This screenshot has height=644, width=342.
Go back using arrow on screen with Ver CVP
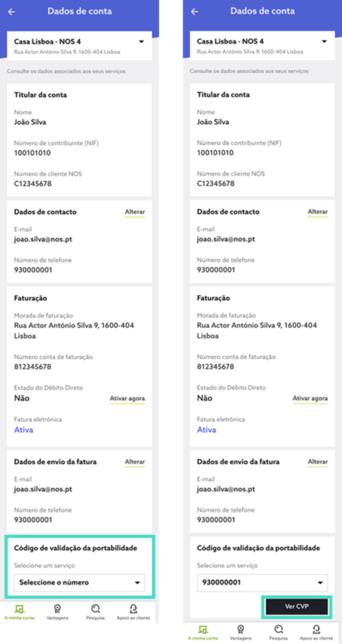tap(194, 12)
